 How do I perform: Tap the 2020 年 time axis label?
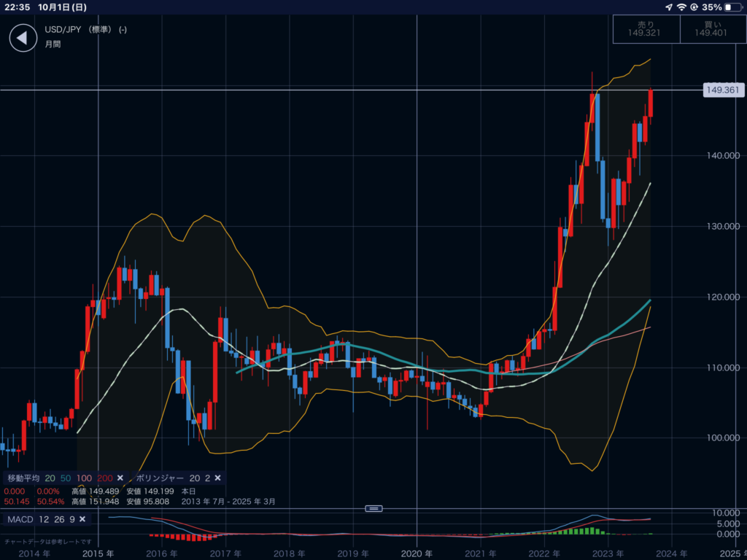421,553
